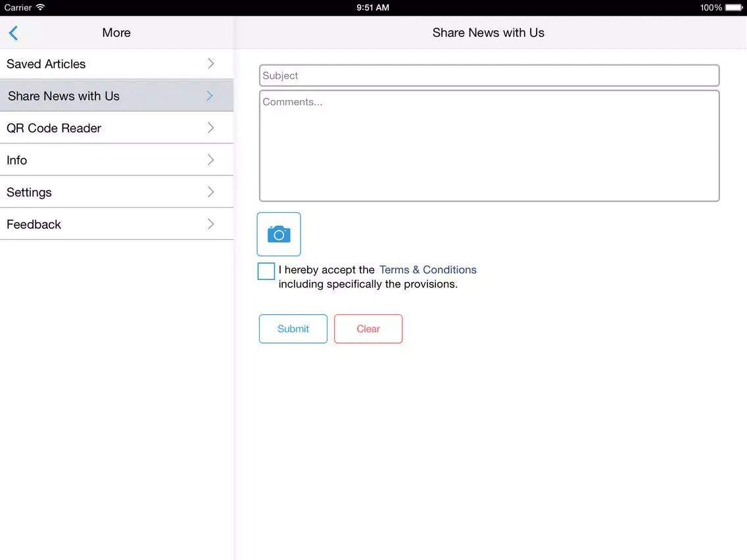This screenshot has height=560, width=747.
Task: Open the Terms & Conditions link
Action: click(x=427, y=269)
